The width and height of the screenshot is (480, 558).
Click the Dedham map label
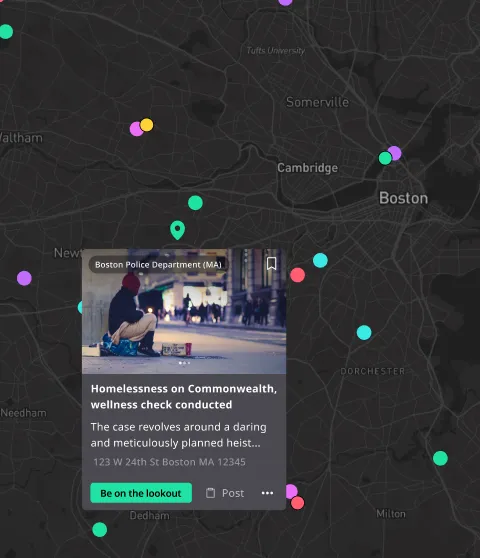click(x=149, y=515)
